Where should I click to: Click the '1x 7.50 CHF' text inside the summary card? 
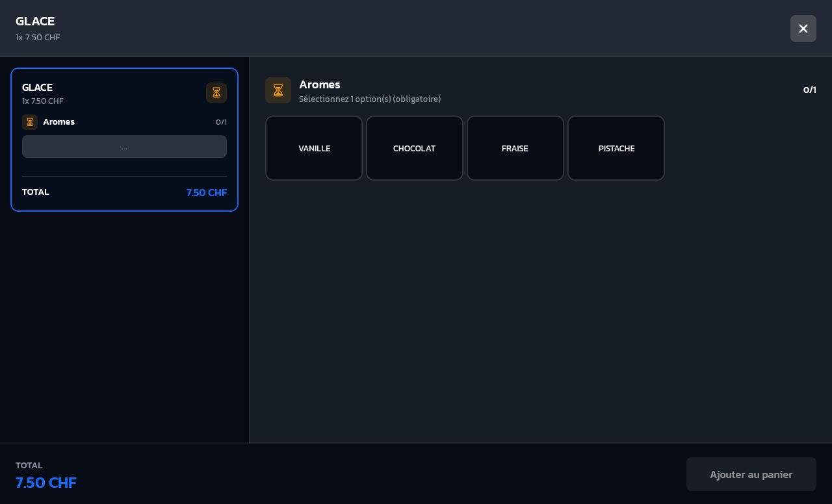point(43,101)
